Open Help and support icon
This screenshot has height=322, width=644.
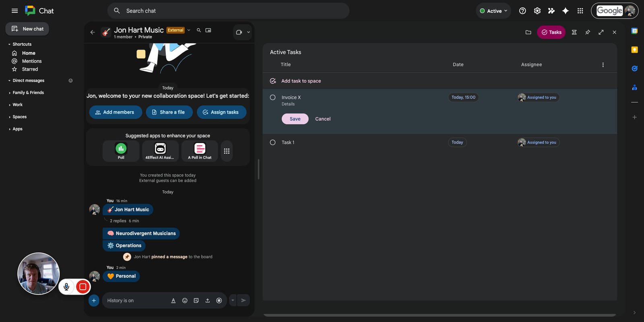click(x=522, y=11)
